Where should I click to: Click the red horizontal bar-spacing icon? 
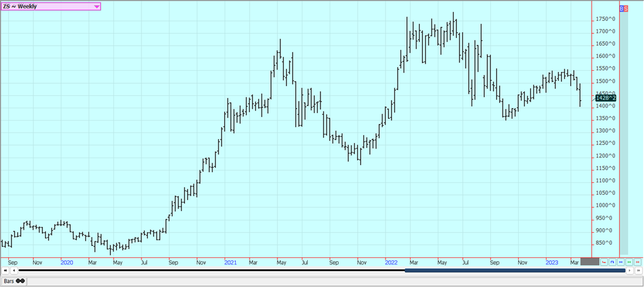coord(637,262)
